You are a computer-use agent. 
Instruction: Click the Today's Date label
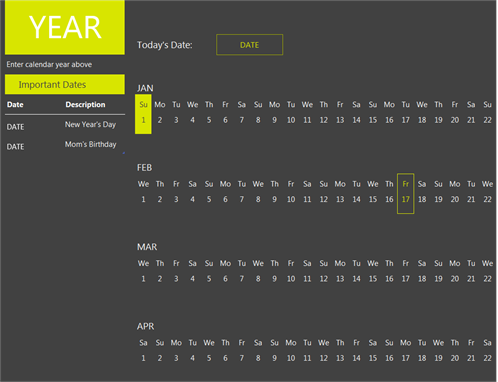[x=165, y=45]
